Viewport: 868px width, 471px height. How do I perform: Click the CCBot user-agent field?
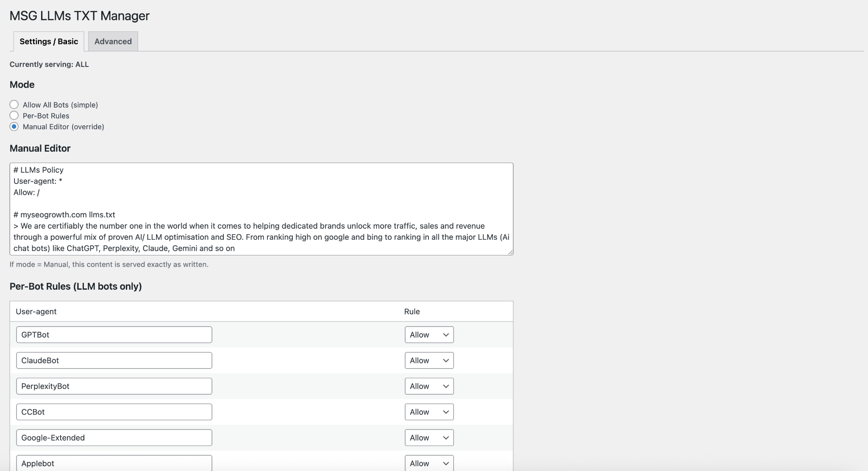[x=114, y=412]
